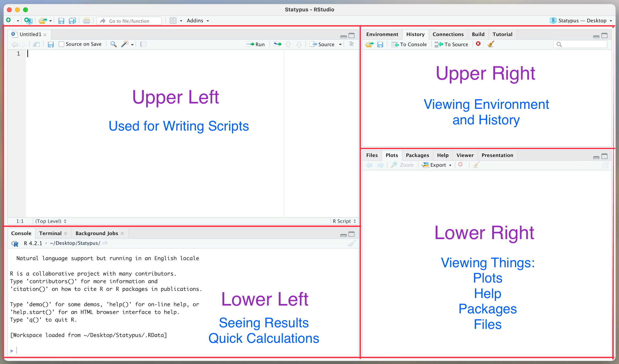
Task: Click the Statypus — Desktop project button
Action: (x=581, y=20)
